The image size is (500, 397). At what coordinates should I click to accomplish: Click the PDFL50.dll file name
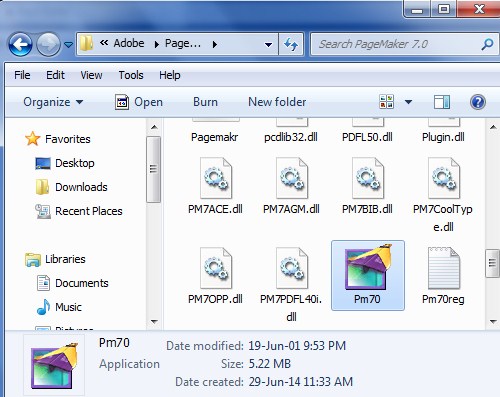(x=367, y=137)
